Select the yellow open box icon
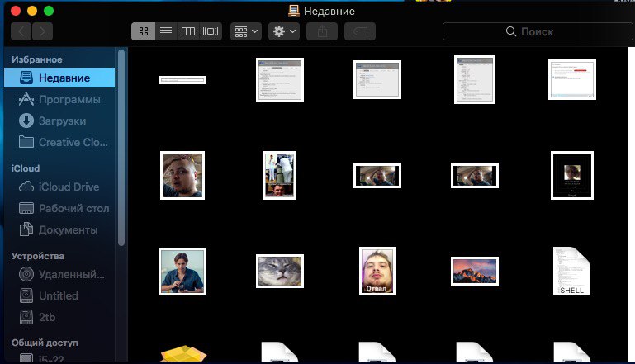635x364 pixels. 183,353
